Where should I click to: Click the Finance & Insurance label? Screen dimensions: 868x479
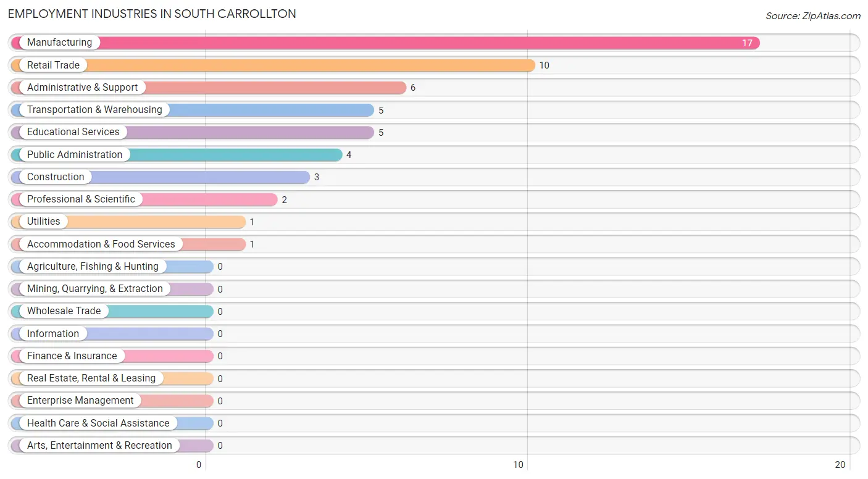tap(72, 356)
